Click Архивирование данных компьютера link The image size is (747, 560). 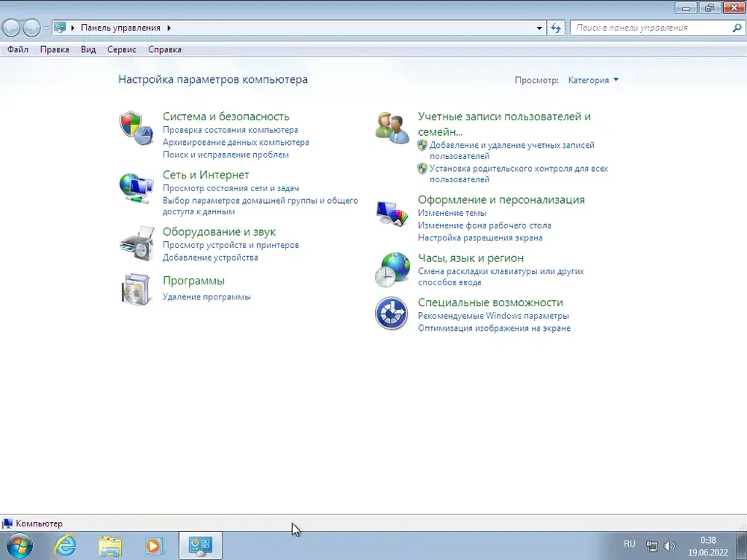click(x=236, y=143)
